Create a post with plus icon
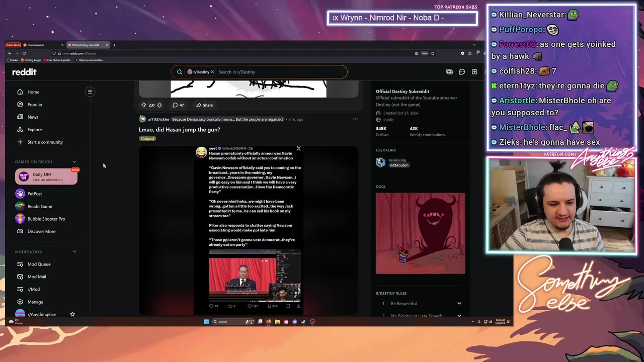The image size is (644, 362). coord(474,72)
